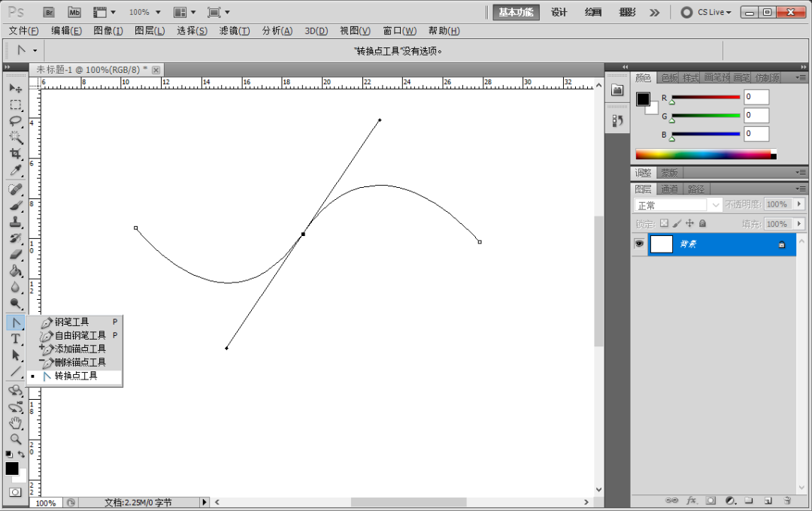
Task: Open the 不透明度 slider arrow
Action: click(x=799, y=204)
